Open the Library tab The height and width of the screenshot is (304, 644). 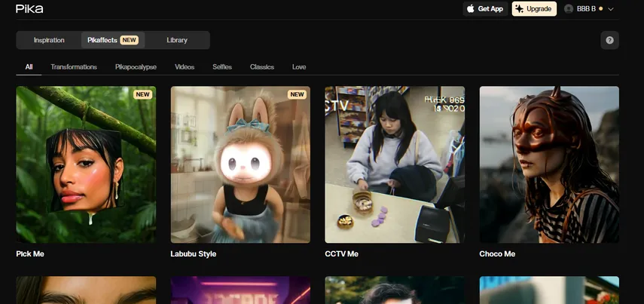pyautogui.click(x=177, y=40)
